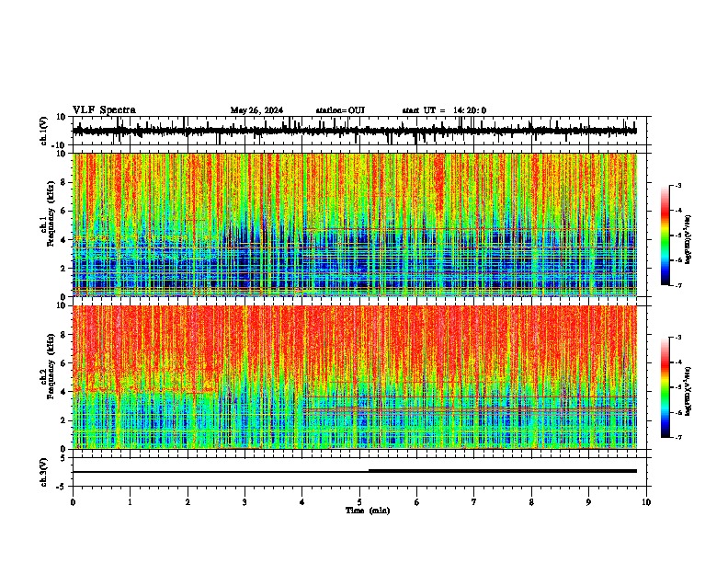
Task: Click the time axis tick label '9'
Action: pos(588,502)
